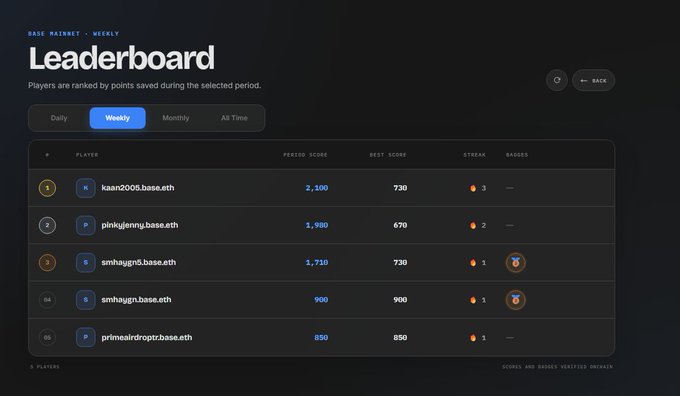
Task: Click the medal badge of smhaygn.base.eth
Action: coord(516,300)
